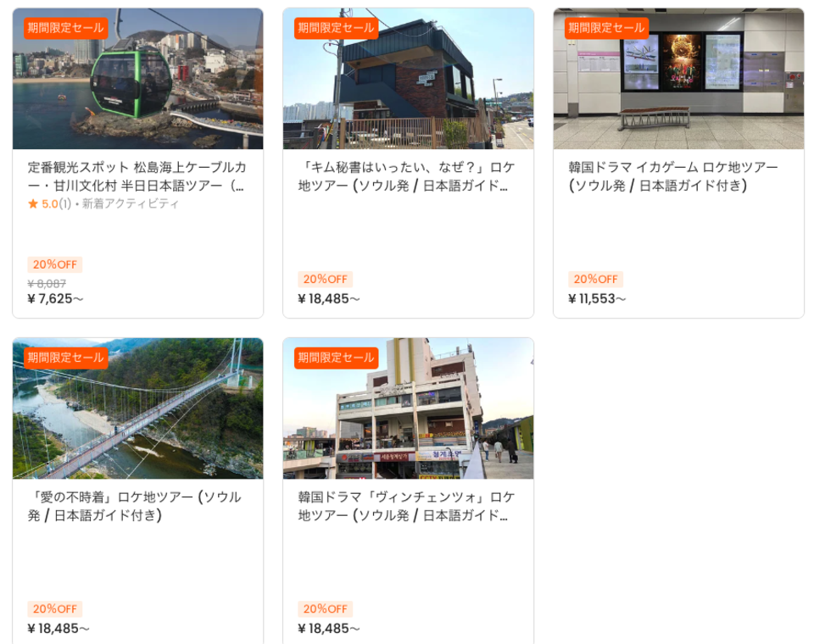814x644 pixels.
Task: Click the 期間限定セール badge on 愛の不時着 card
Action: 66,358
